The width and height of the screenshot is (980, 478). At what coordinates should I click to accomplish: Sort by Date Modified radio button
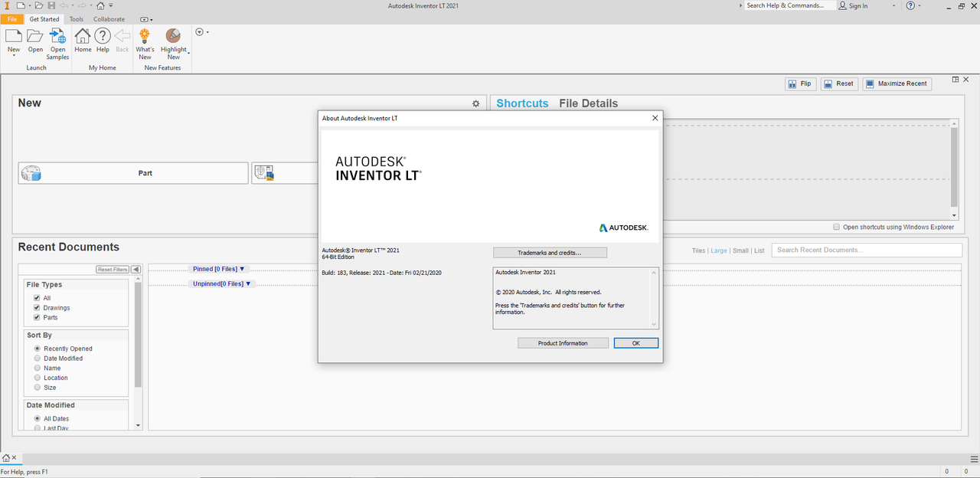37,358
